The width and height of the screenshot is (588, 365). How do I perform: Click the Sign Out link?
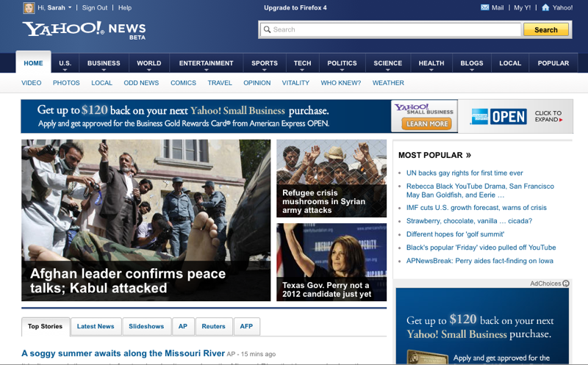tap(95, 7)
